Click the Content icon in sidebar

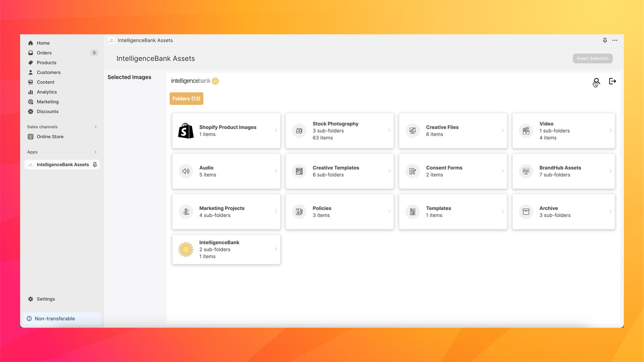pyautogui.click(x=31, y=82)
